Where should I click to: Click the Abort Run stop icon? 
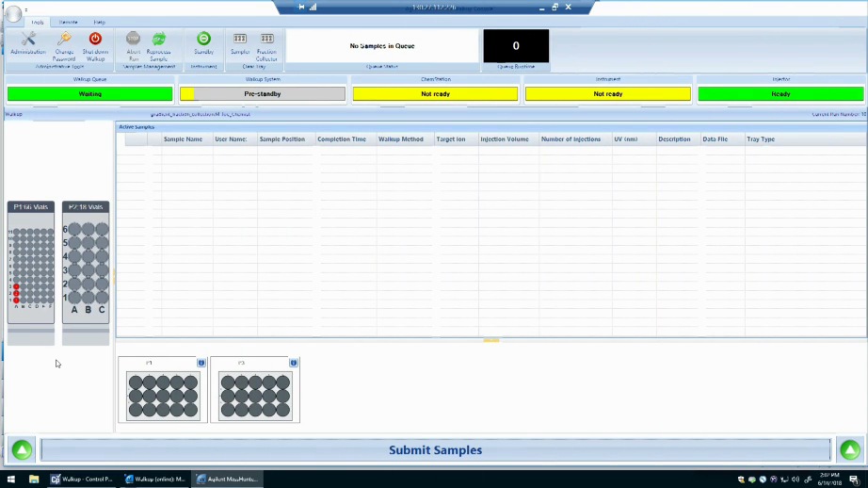[134, 41]
